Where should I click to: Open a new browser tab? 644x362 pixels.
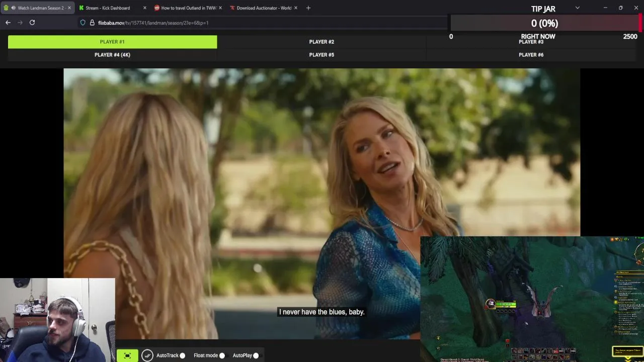tap(308, 8)
